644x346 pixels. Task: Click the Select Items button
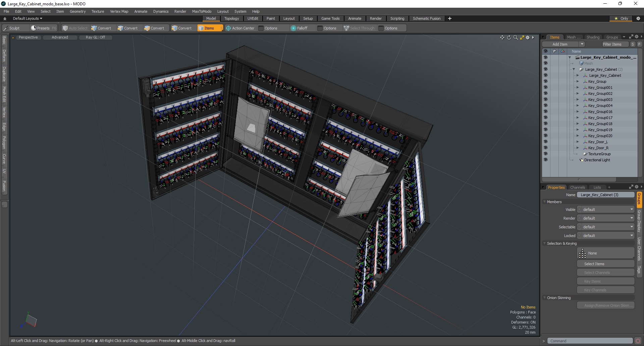point(606,264)
